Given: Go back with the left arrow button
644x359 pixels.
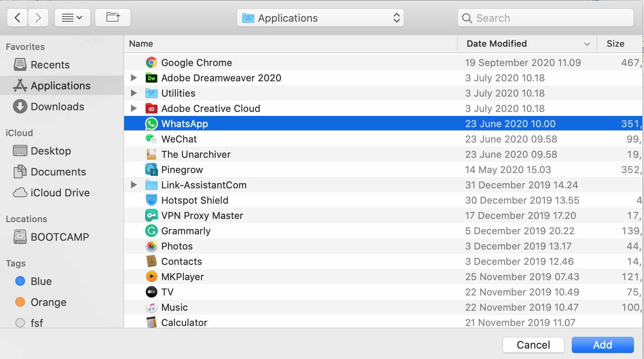Looking at the screenshot, I should click(17, 18).
